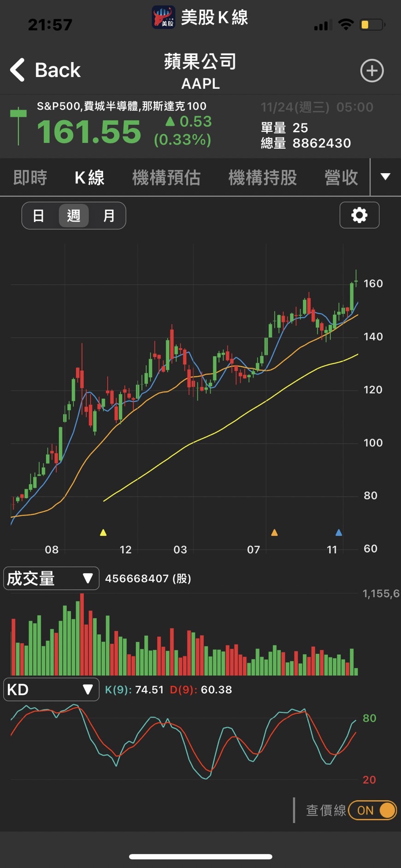Tap the 查價線 label

[326, 810]
